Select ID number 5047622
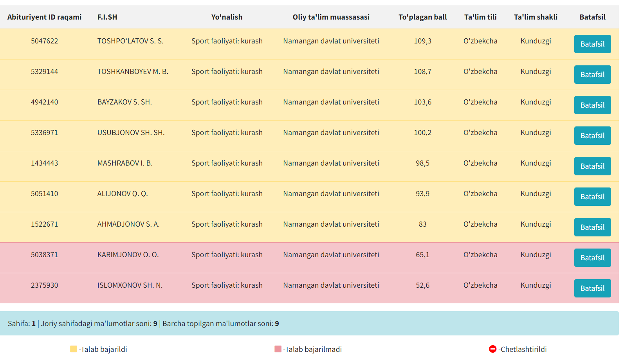 pyautogui.click(x=45, y=41)
